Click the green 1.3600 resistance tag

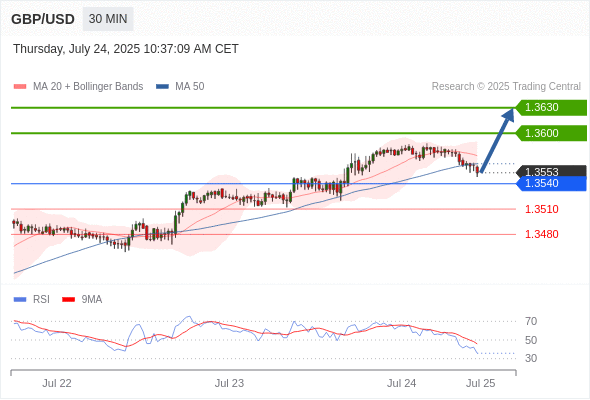coord(551,133)
